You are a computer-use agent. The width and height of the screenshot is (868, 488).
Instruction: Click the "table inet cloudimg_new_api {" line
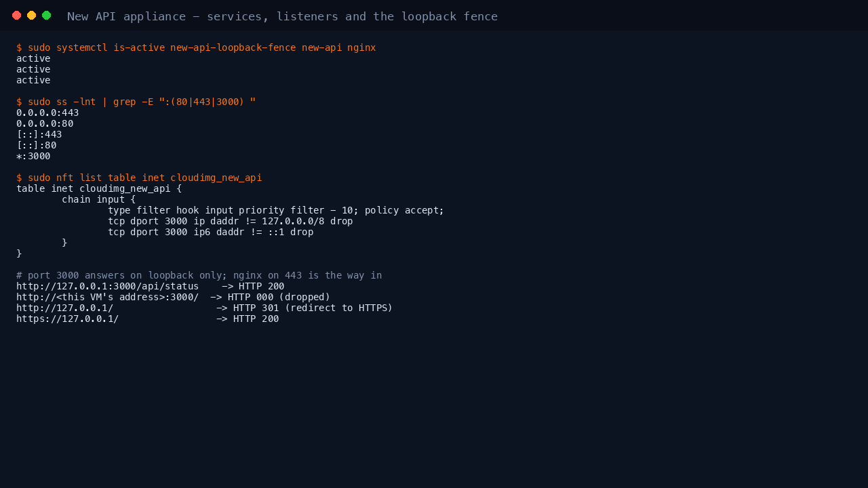pos(99,188)
